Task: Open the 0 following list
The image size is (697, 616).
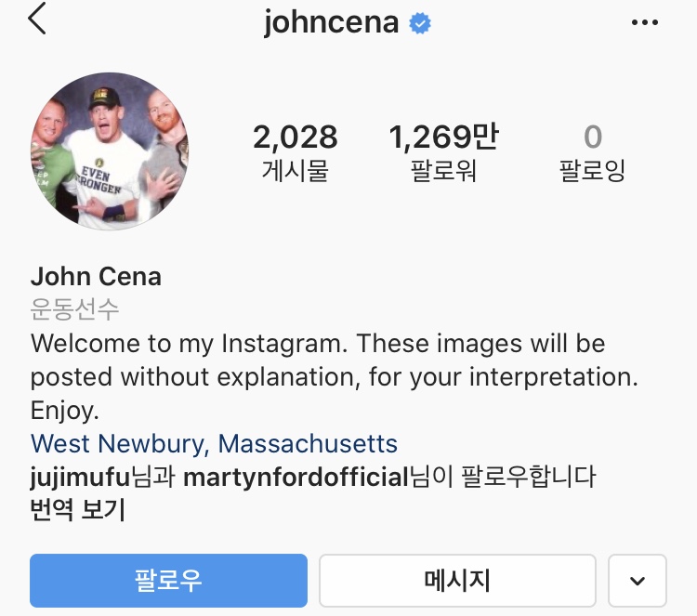Action: pos(593,152)
